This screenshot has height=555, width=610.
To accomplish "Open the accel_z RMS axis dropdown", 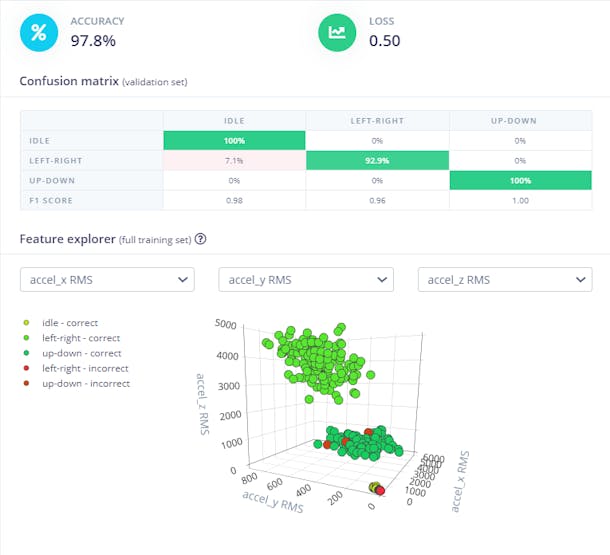I will [x=504, y=280].
